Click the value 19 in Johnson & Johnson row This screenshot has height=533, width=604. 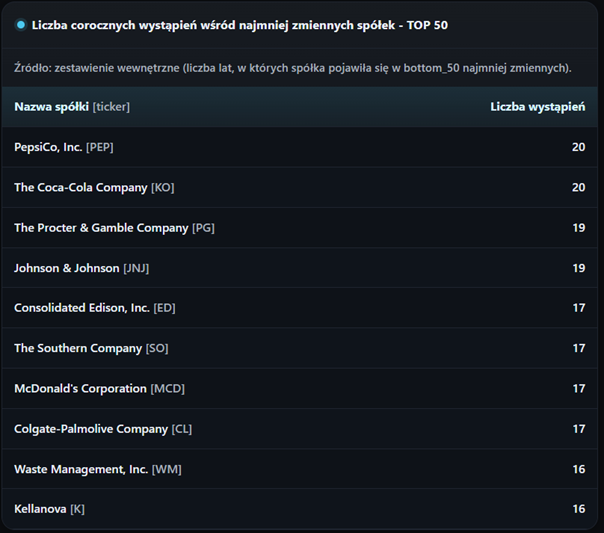point(578,268)
